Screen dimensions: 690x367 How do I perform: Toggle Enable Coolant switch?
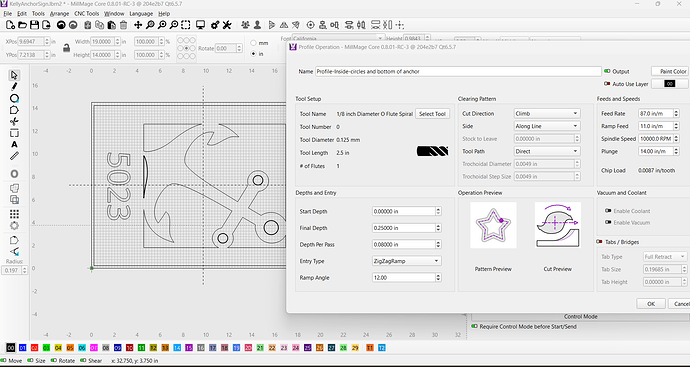pyautogui.click(x=608, y=211)
